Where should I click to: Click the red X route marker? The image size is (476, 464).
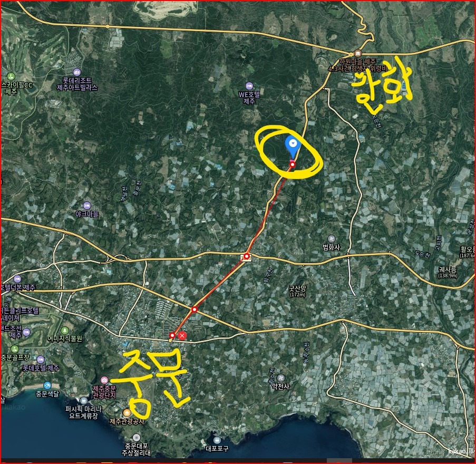[182, 335]
